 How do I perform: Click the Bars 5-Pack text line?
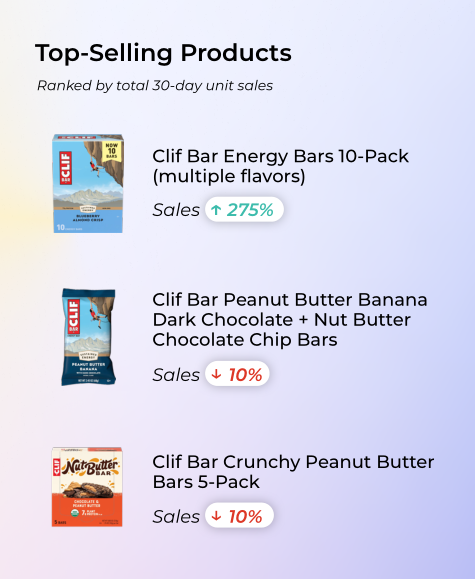click(x=206, y=482)
